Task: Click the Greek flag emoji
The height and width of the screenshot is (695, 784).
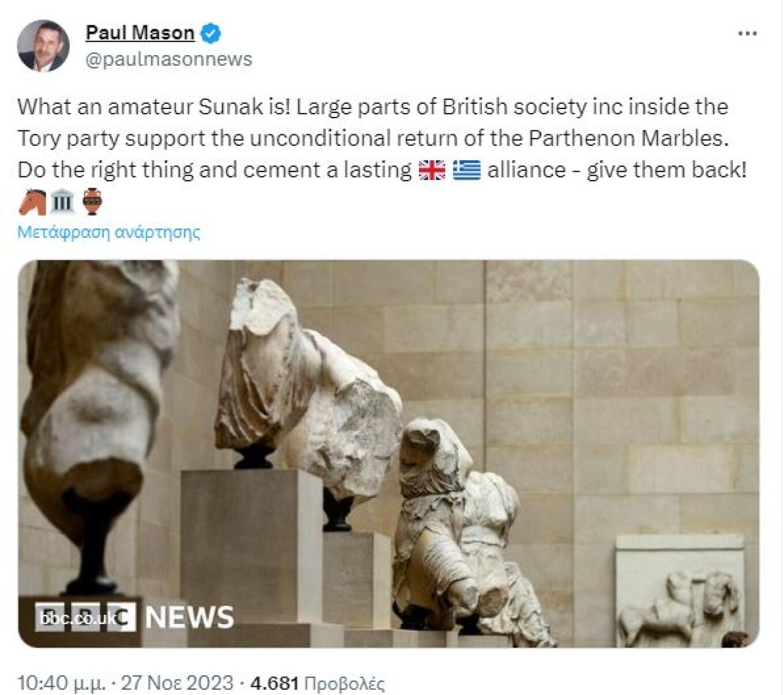Action: (466, 170)
